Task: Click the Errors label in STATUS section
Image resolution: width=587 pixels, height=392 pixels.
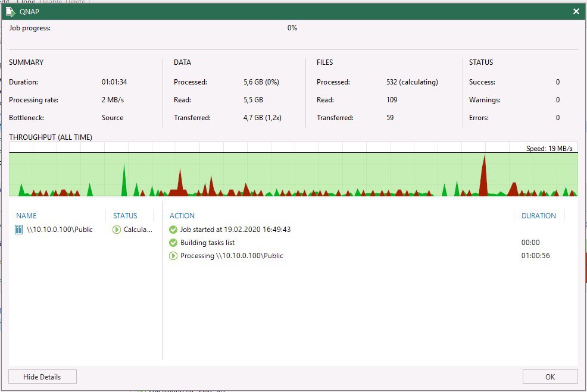Action: point(479,117)
